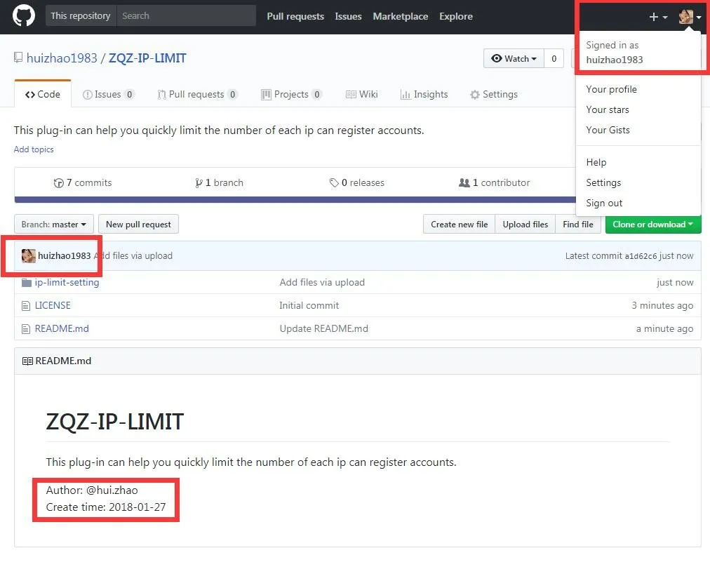710x588 pixels.
Task: Click the ZQZ-IP-LIMIT README heading
Action: pyautogui.click(x=114, y=422)
